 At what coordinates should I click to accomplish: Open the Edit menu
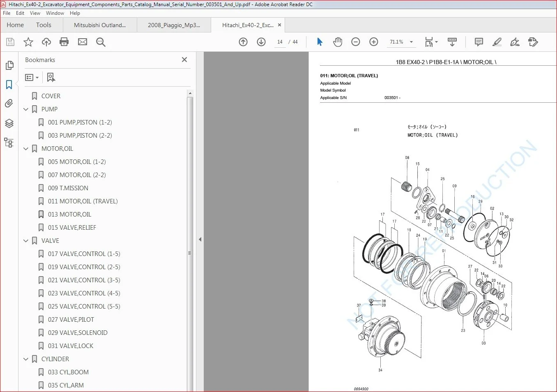pyautogui.click(x=20, y=13)
